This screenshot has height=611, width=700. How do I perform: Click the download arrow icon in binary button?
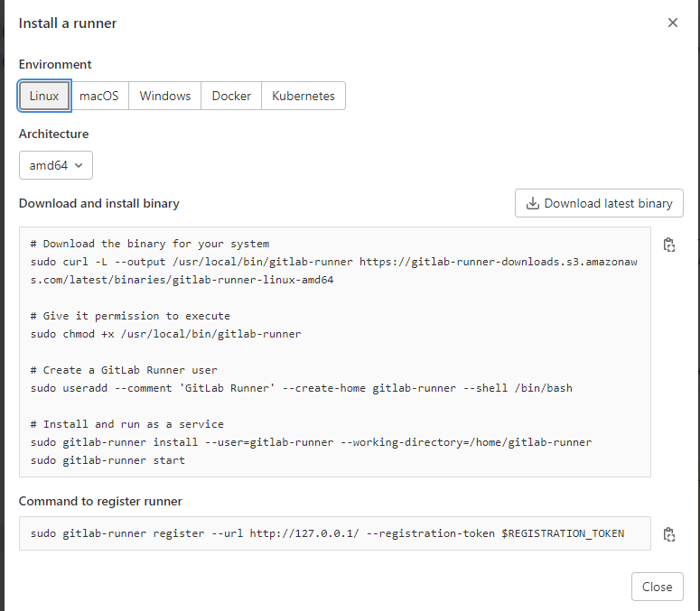[533, 203]
